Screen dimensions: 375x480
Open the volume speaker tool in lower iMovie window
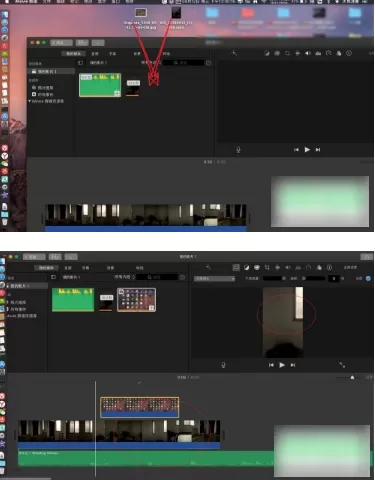point(288,267)
